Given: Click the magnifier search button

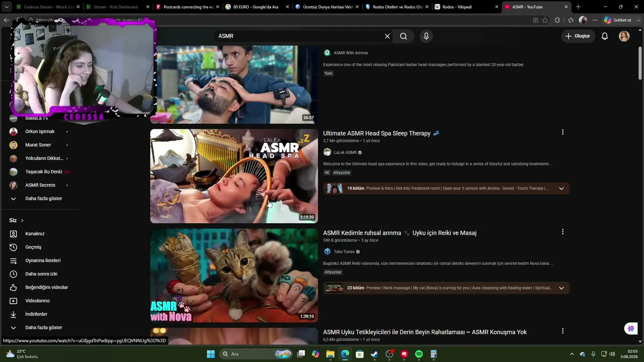Looking at the screenshot, I should point(404,36).
